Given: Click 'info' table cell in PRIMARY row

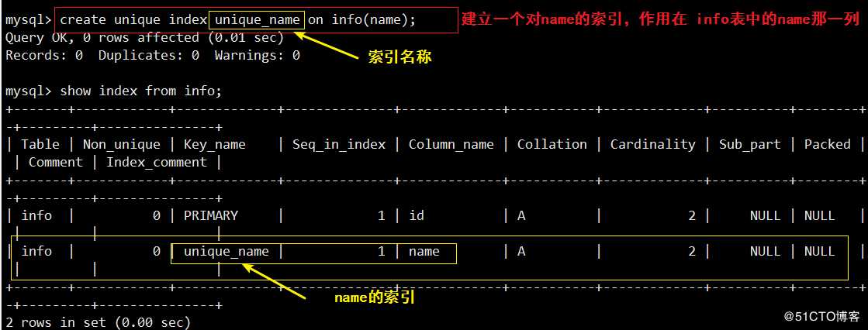Looking at the screenshot, I should 36,215.
